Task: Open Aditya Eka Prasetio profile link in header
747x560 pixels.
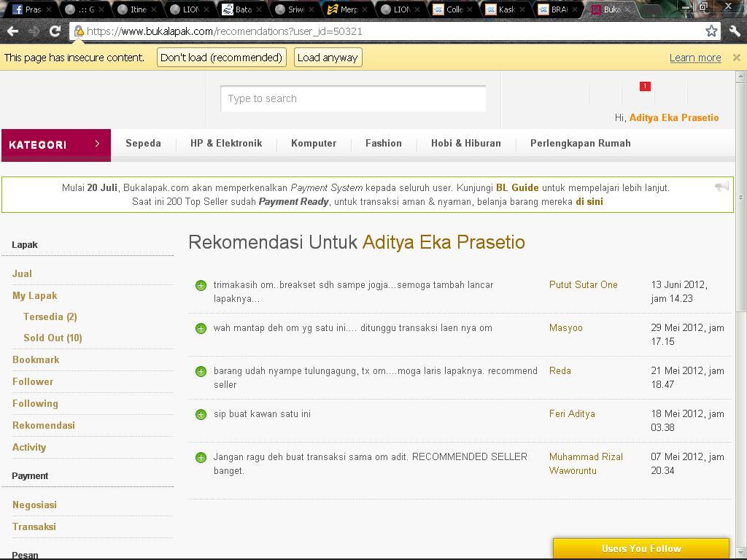Action: 674,117
